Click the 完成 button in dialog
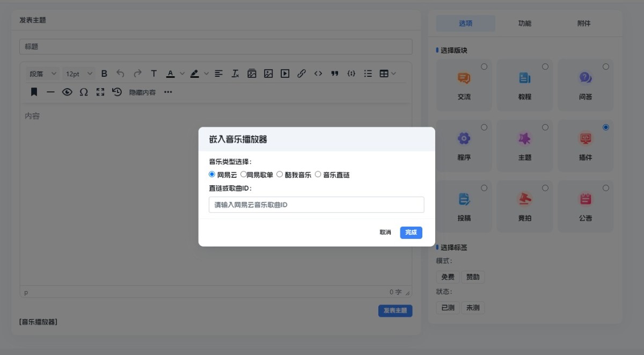The height and width of the screenshot is (355, 644). tap(411, 233)
